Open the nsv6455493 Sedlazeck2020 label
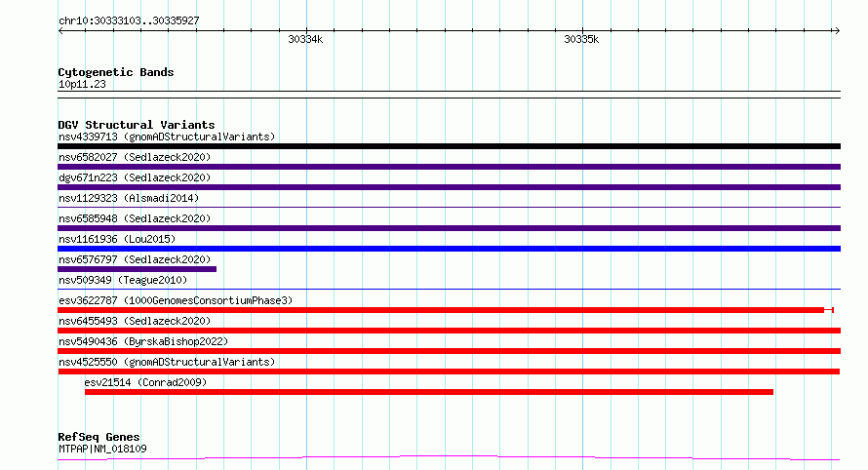868x470 pixels. [135, 321]
